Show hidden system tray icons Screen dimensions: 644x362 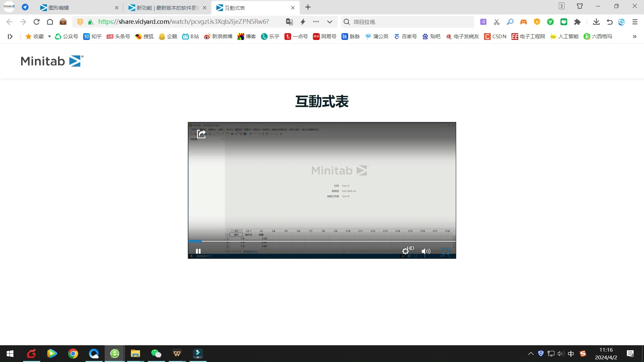531,354
